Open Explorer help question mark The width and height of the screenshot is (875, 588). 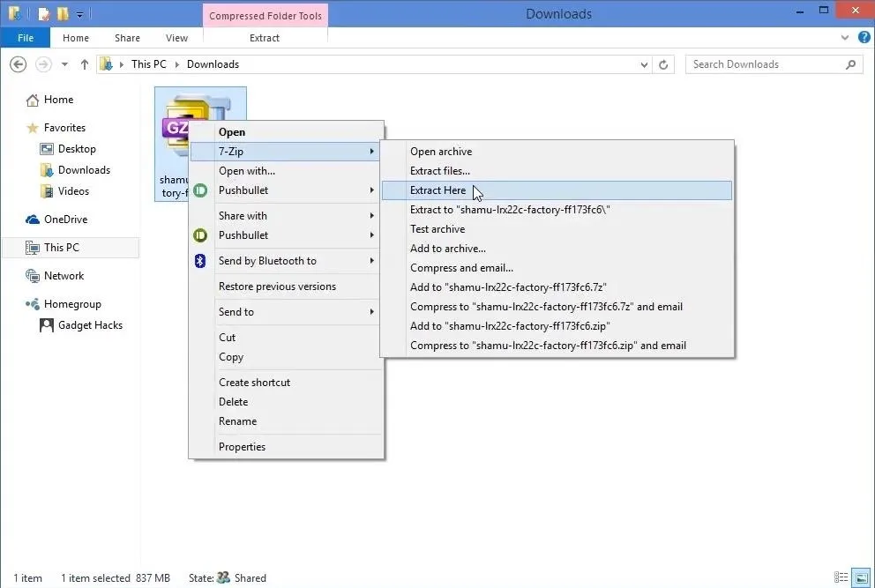[x=864, y=37]
